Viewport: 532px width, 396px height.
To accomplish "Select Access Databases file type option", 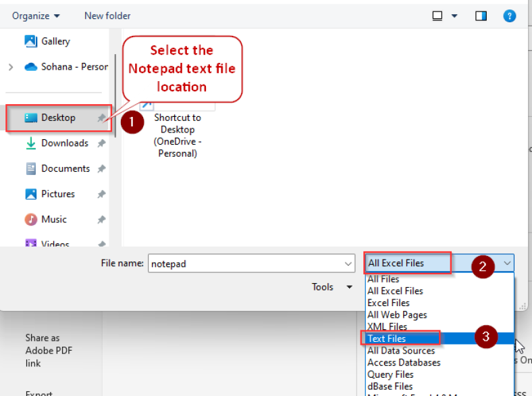I will (x=404, y=362).
